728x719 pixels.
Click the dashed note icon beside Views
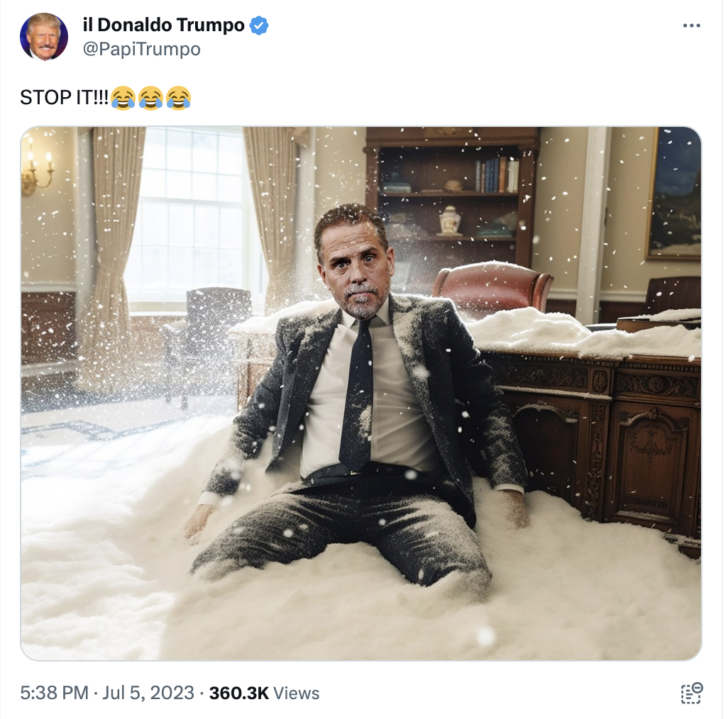coord(692,693)
